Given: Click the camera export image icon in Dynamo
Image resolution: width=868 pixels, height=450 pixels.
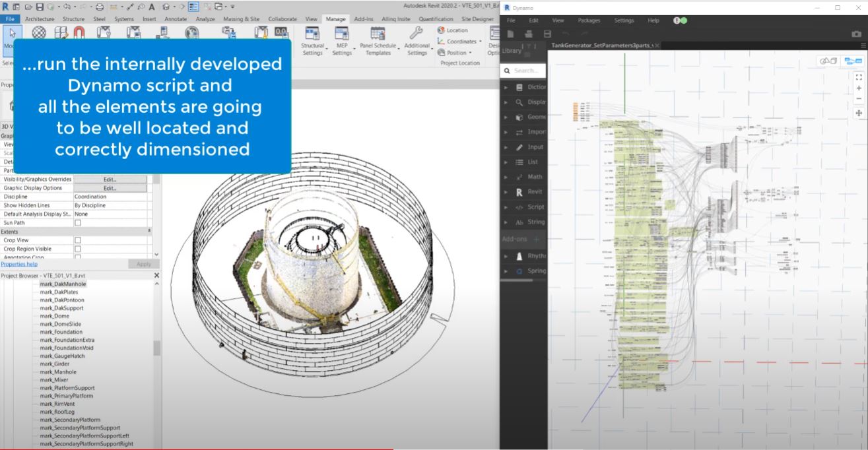Looking at the screenshot, I should pyautogui.click(x=856, y=34).
